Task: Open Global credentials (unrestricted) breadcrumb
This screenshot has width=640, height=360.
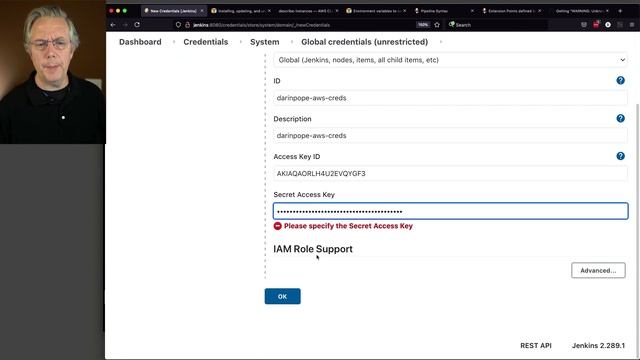Action: [x=364, y=42]
